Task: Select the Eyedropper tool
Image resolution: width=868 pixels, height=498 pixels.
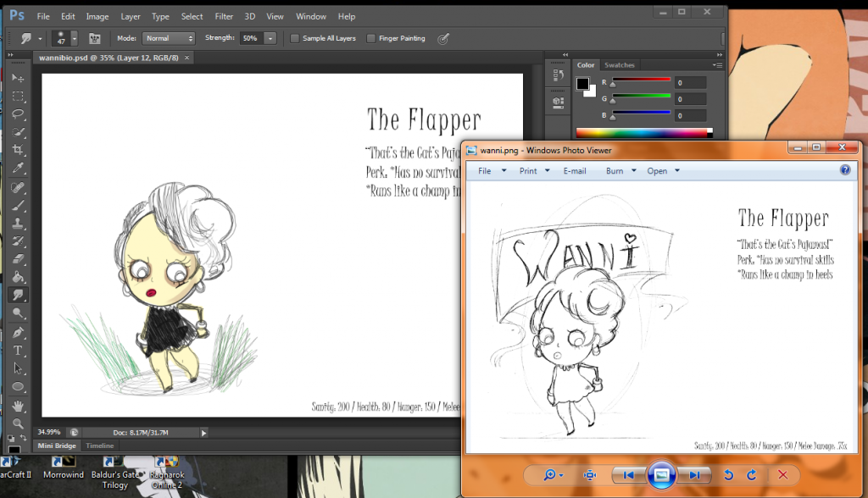Action: [18, 168]
